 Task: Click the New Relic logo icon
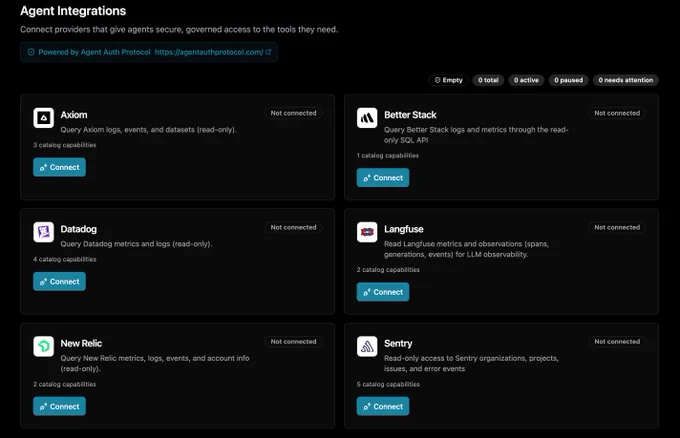(43, 346)
